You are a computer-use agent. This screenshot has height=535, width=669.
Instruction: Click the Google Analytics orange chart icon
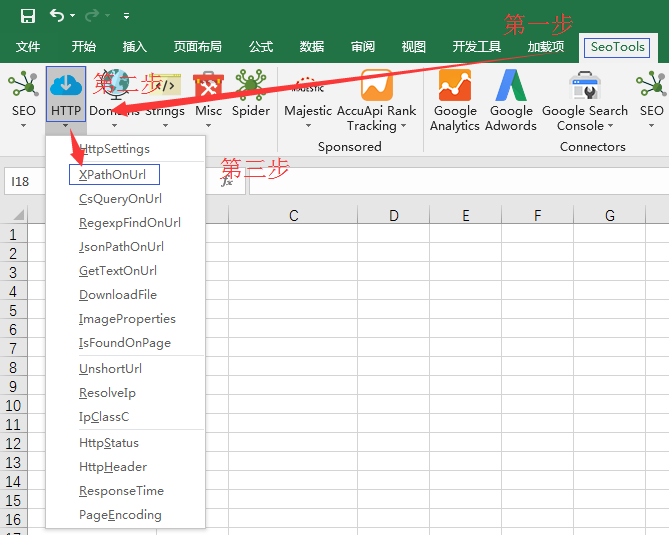pyautogui.click(x=455, y=85)
